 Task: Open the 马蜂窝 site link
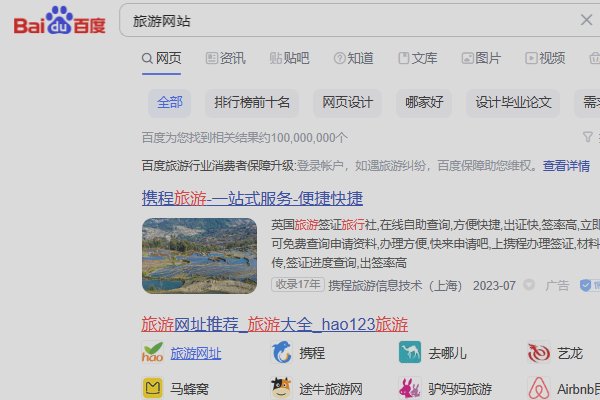(189, 389)
